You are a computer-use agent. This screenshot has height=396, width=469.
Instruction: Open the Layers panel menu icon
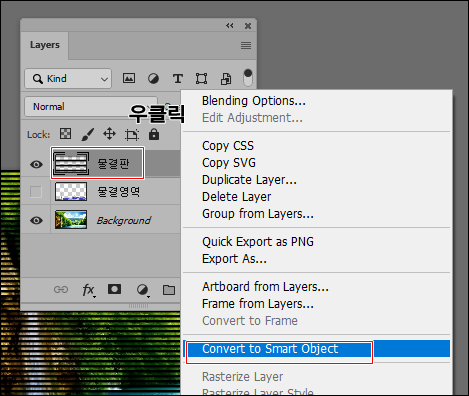[246, 45]
